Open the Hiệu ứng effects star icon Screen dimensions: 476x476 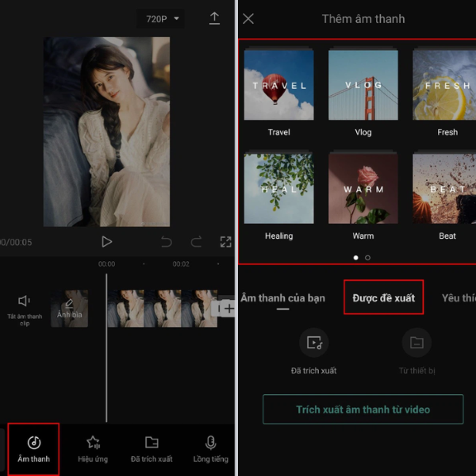pos(93,443)
